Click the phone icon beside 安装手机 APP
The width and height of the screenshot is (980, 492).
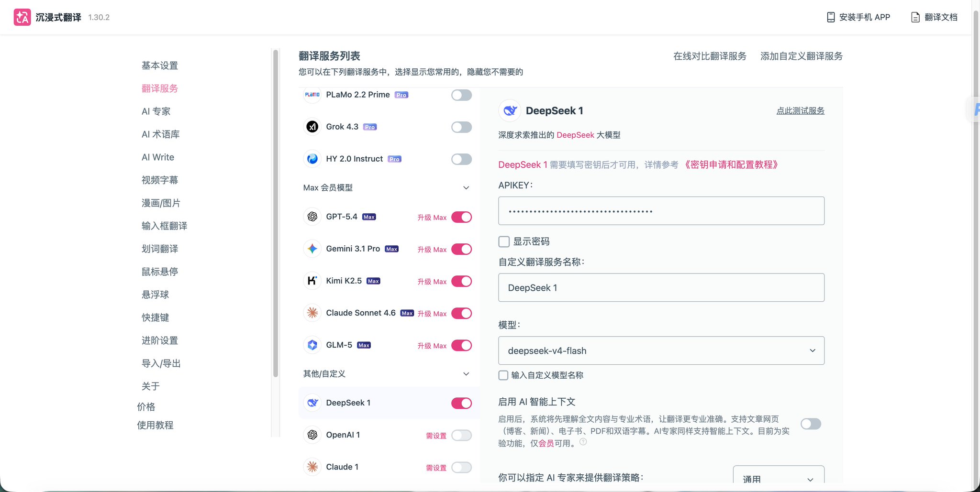click(831, 17)
